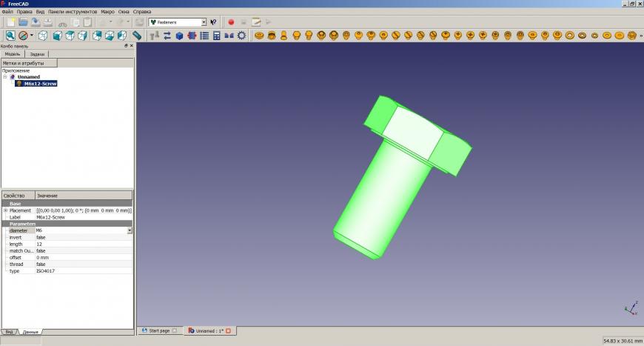Click the gear icon in Fasteners toolbar
This screenshot has height=346, width=644.
tap(241, 36)
